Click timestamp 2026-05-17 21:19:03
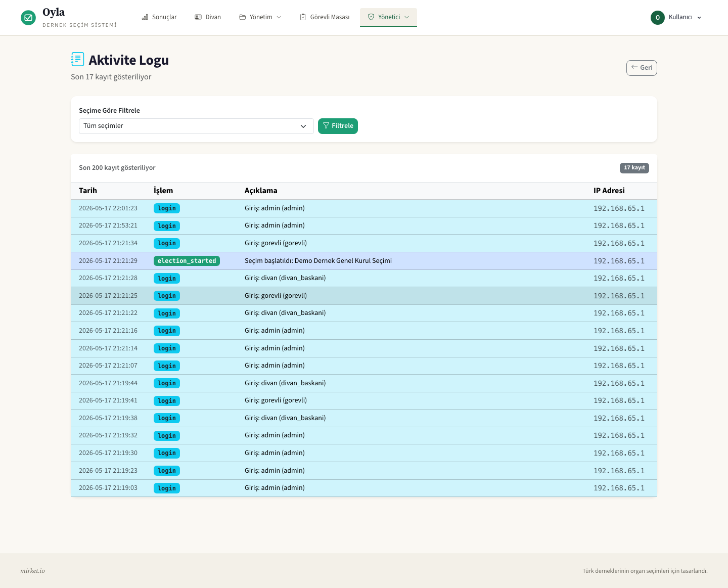This screenshot has height=588, width=728. [108, 488]
